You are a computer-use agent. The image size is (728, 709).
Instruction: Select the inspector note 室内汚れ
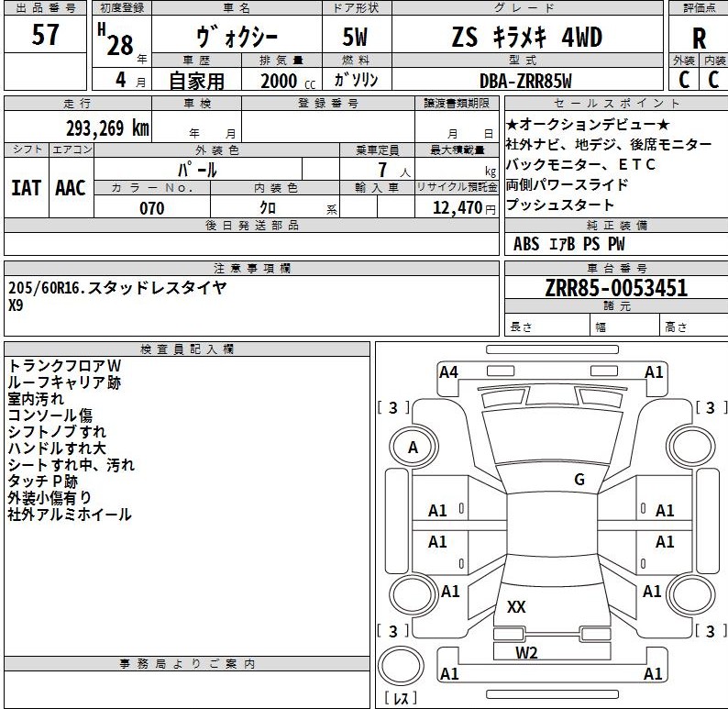point(36,399)
